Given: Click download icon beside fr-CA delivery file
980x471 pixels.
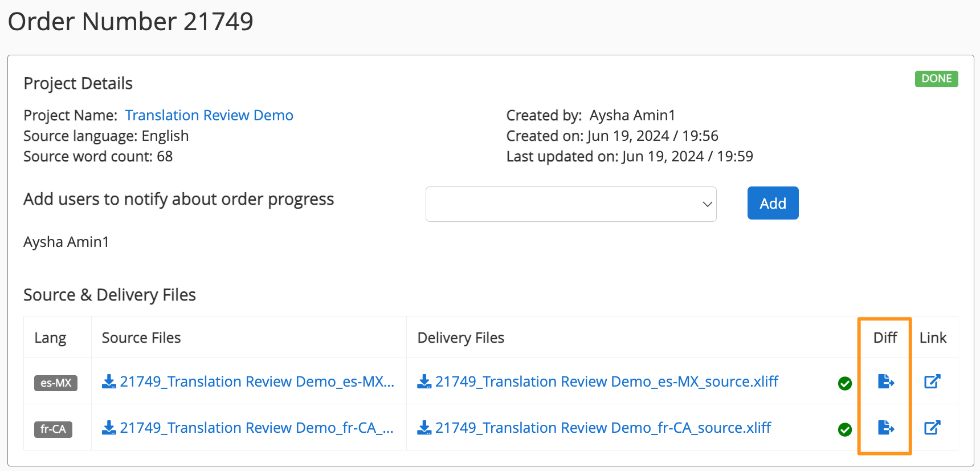Looking at the screenshot, I should 424,428.
